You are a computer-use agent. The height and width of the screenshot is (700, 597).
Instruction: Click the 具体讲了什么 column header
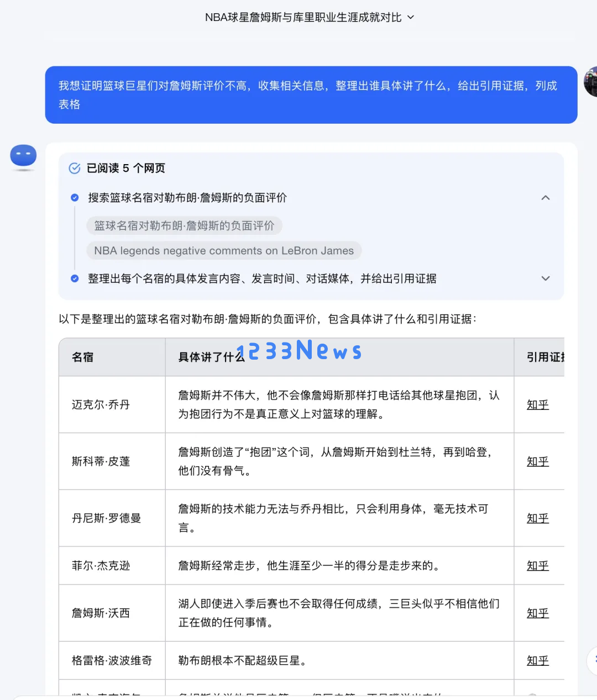point(339,357)
